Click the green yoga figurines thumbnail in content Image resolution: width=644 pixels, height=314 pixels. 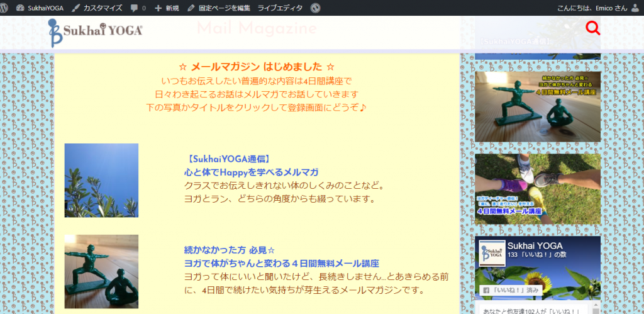coord(101,271)
